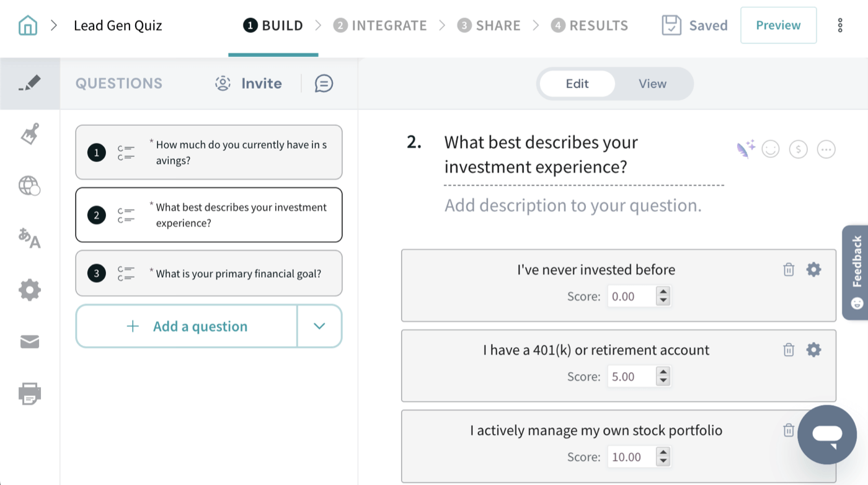Viewport: 868px width, 485px height.
Task: Open the gear settings sidebar icon
Action: [x=30, y=290]
